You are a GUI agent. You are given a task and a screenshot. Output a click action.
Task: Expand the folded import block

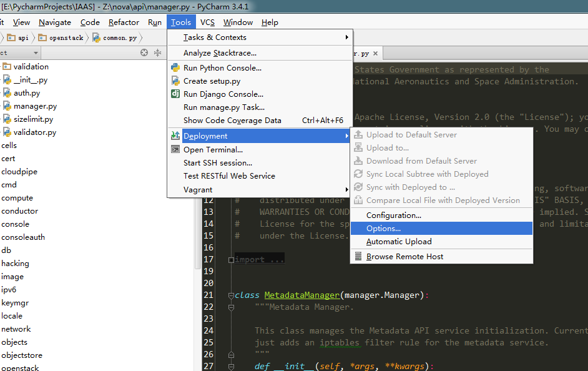tap(232, 260)
